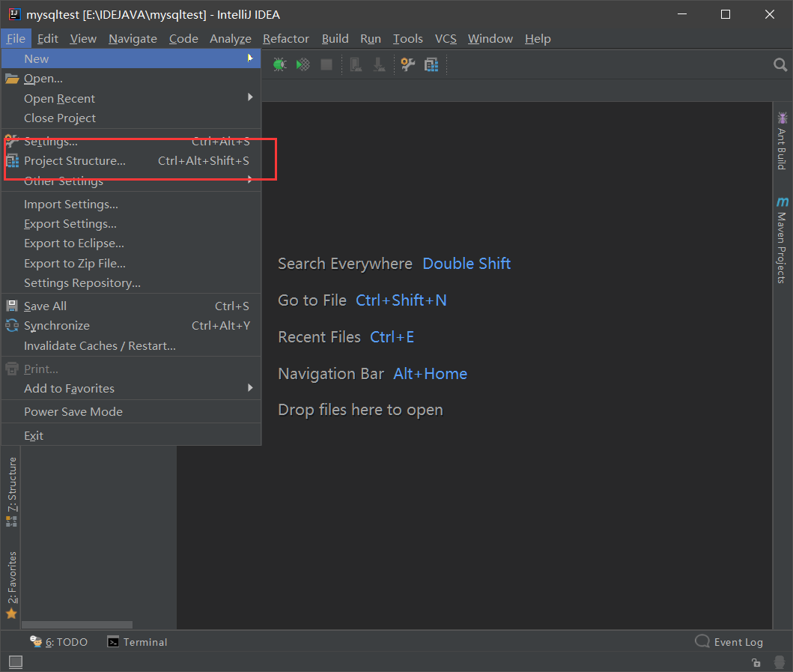Viewport: 793px width, 672px height.
Task: Expand the New submenu
Action: (x=132, y=58)
